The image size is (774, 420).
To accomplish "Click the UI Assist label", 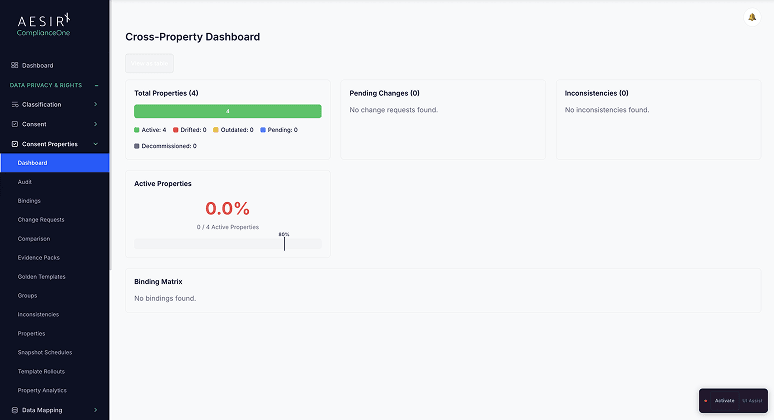I will (x=752, y=401).
